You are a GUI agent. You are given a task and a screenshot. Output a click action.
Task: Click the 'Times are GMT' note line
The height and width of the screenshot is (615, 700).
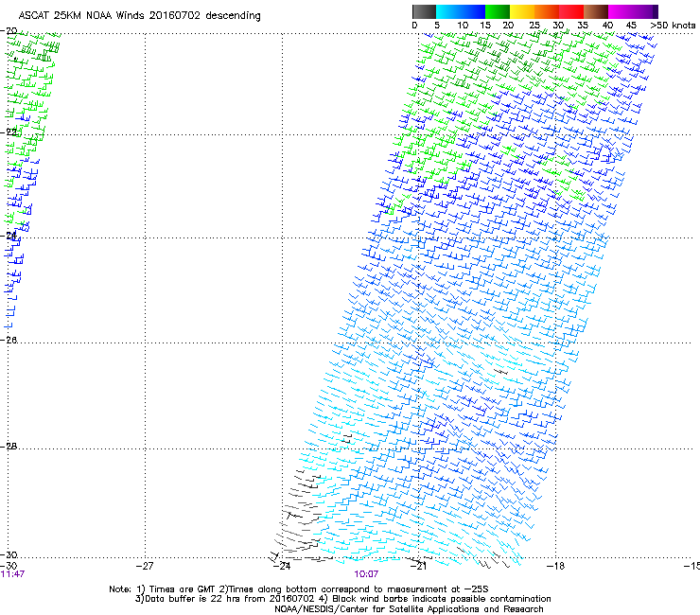[x=299, y=589]
